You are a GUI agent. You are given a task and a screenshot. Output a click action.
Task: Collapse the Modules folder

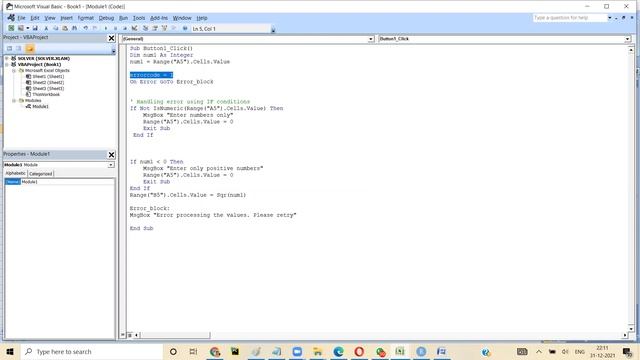[x=14, y=100]
